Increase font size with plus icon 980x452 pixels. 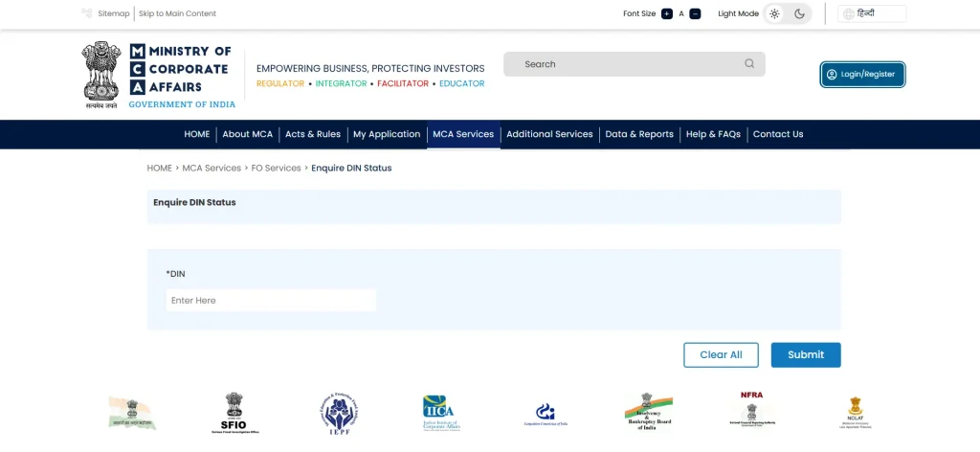(667, 13)
